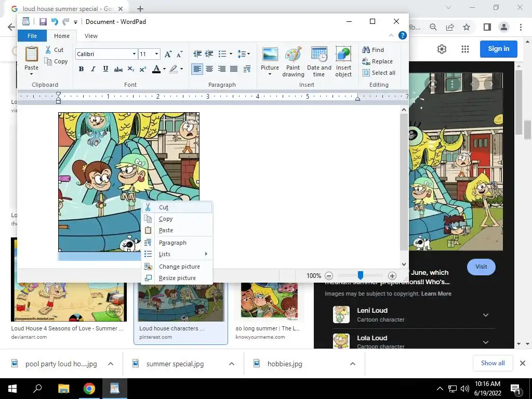Undo the last action in WordPad
Image resolution: width=532 pixels, height=399 pixels.
[54, 22]
